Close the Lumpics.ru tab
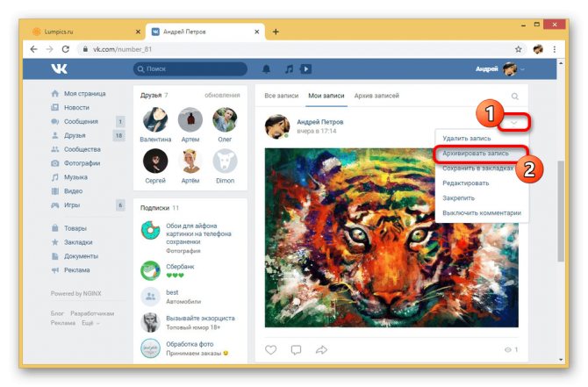 coord(138,32)
